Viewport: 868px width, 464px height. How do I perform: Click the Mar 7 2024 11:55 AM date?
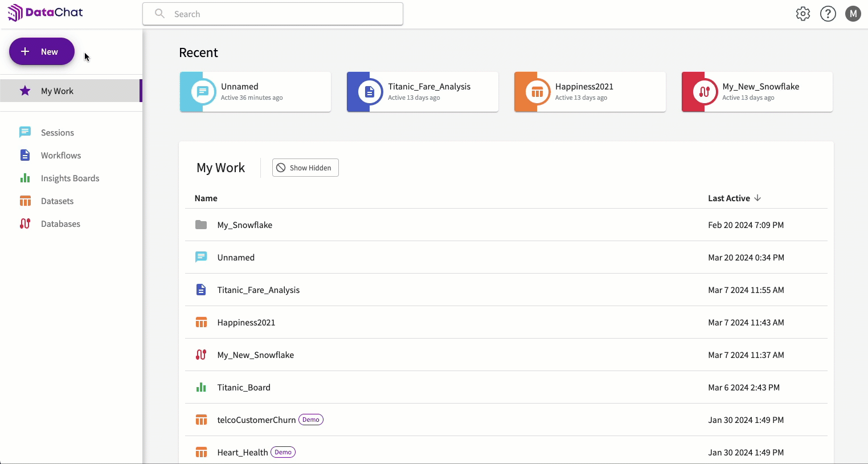[746, 290]
